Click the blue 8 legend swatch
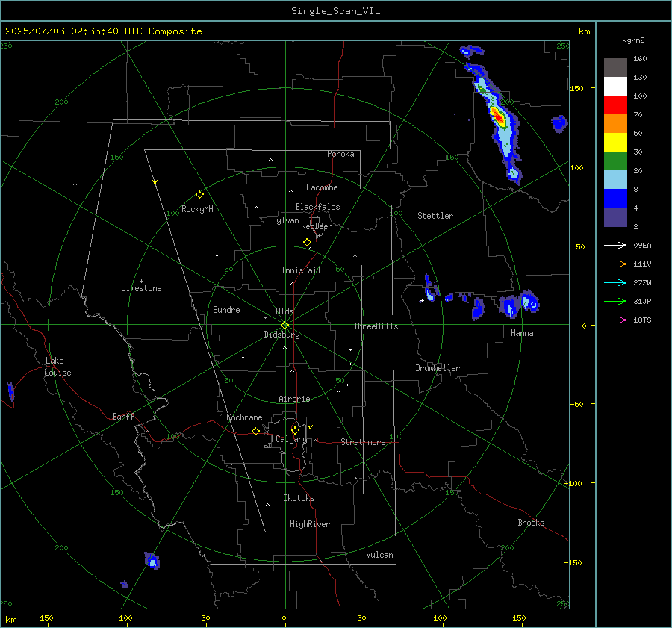Viewport: 672px width, 628px height. (x=615, y=198)
